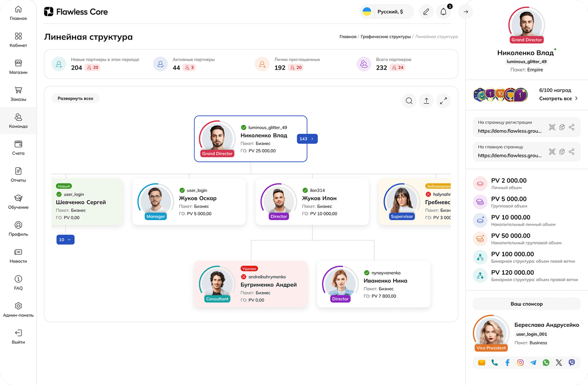Click the Удален red status tag

[249, 269]
